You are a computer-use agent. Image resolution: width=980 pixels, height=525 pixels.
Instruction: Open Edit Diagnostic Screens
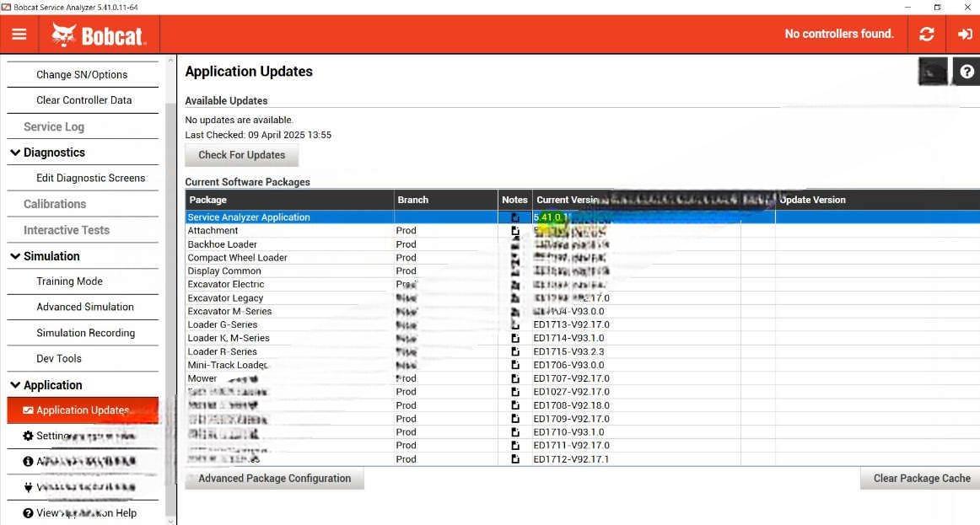tap(90, 178)
